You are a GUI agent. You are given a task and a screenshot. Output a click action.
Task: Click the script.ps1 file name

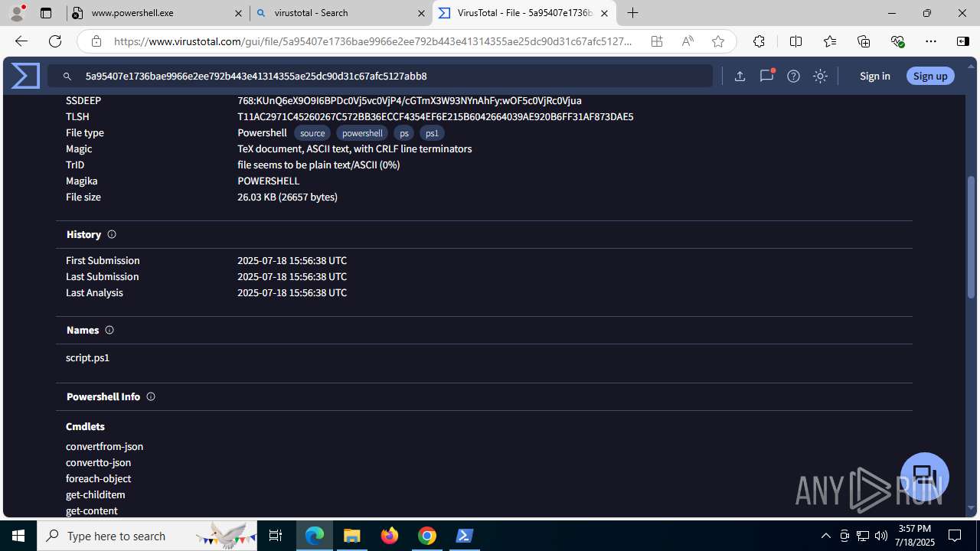pos(87,357)
